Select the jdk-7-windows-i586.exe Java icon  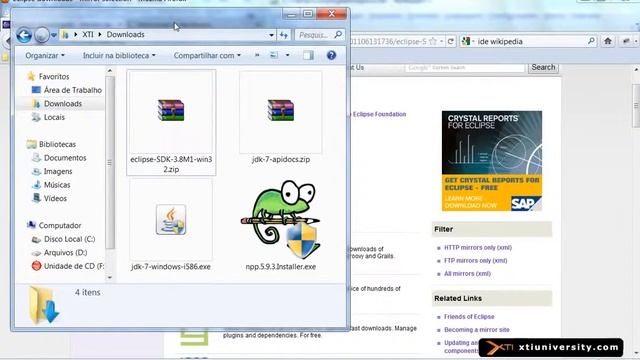(x=171, y=220)
